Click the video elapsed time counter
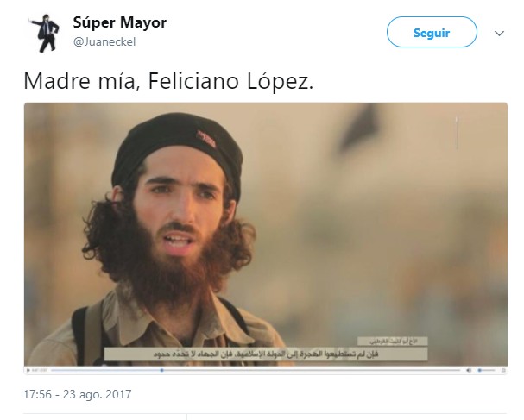This screenshot has width=524, height=420. 40,370
